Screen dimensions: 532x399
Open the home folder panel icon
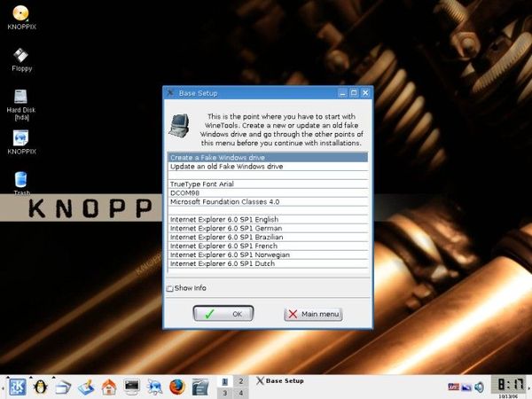[x=109, y=387]
